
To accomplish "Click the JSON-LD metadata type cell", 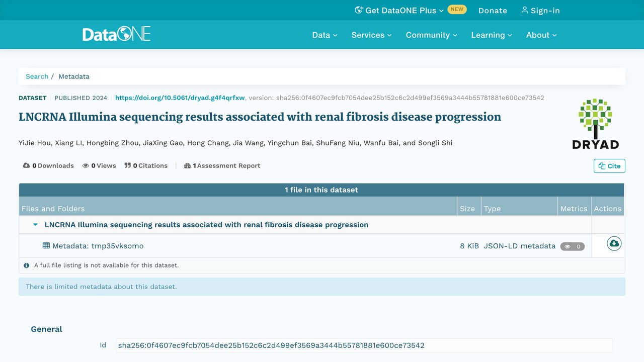I will [520, 246].
